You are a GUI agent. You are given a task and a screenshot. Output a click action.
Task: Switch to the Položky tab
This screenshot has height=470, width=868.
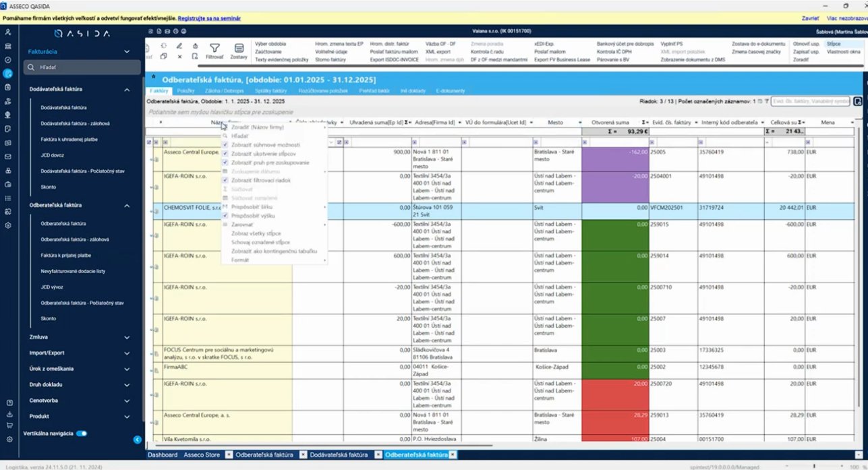pyautogui.click(x=186, y=90)
